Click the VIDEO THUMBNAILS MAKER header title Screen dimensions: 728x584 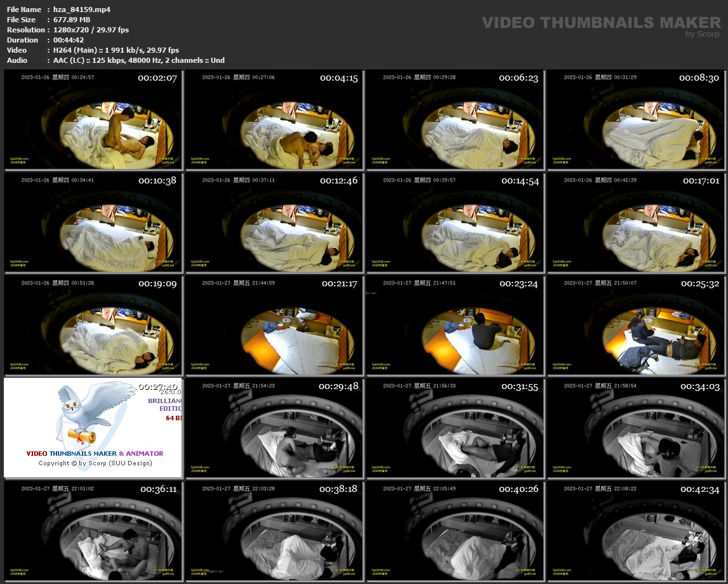pos(601,22)
